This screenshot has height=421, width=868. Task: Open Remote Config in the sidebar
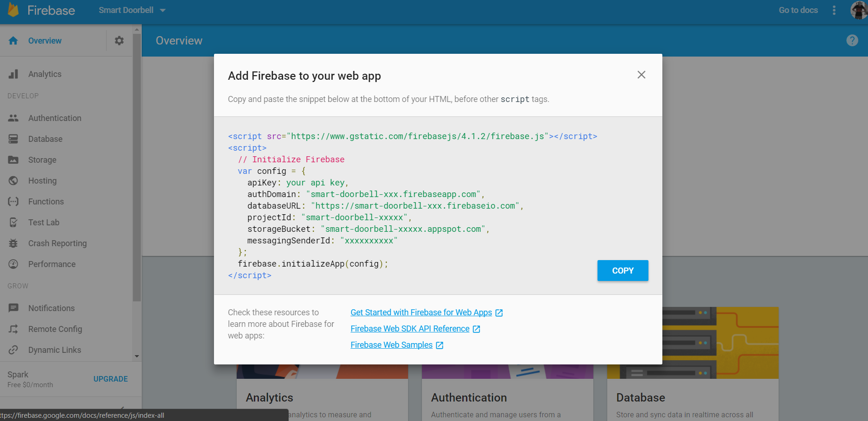(55, 329)
